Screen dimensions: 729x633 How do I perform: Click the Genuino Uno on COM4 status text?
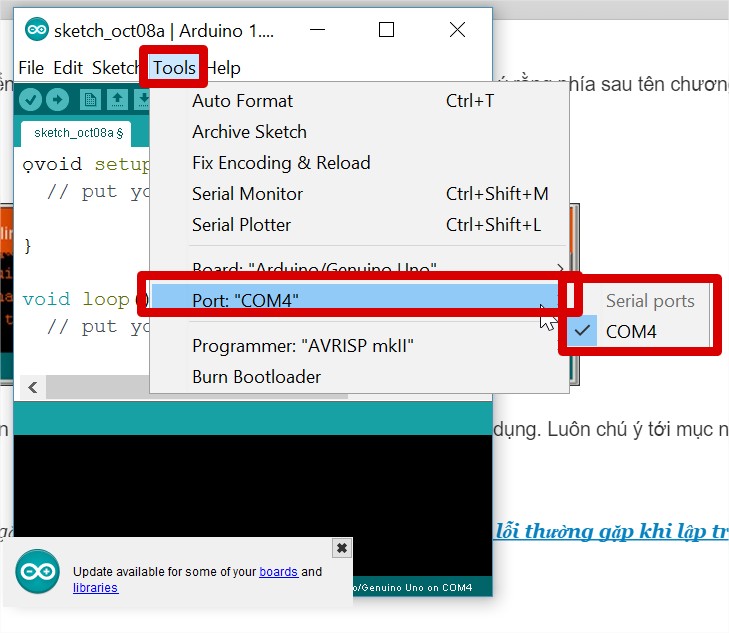click(x=413, y=587)
